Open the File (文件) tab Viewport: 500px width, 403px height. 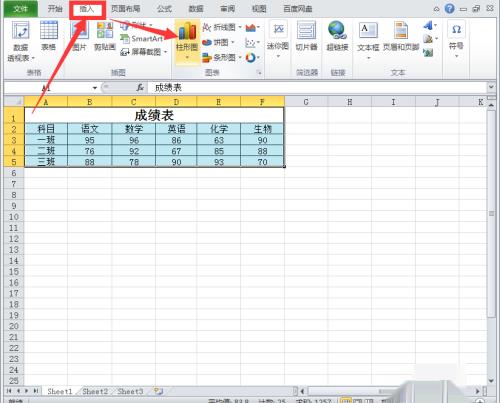tap(21, 9)
